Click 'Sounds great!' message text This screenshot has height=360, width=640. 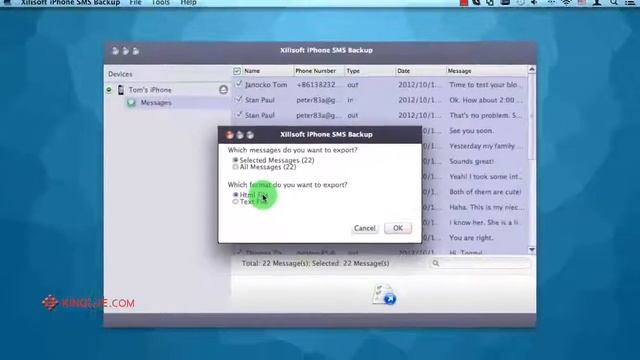[471, 161]
